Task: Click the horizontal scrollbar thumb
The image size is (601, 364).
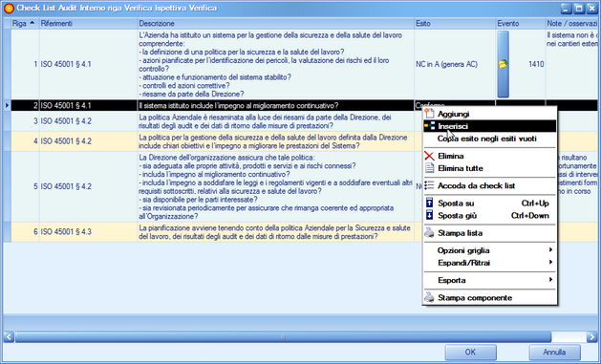Action: pyautogui.click(x=283, y=337)
